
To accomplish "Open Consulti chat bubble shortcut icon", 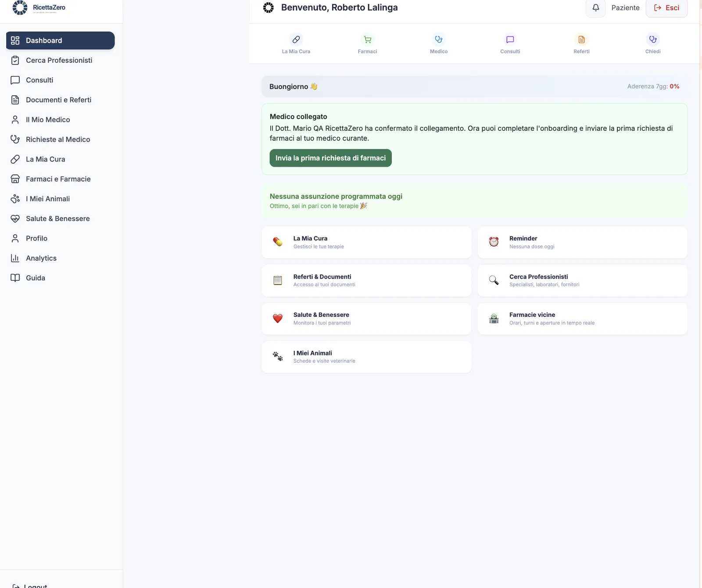I will coord(510,39).
